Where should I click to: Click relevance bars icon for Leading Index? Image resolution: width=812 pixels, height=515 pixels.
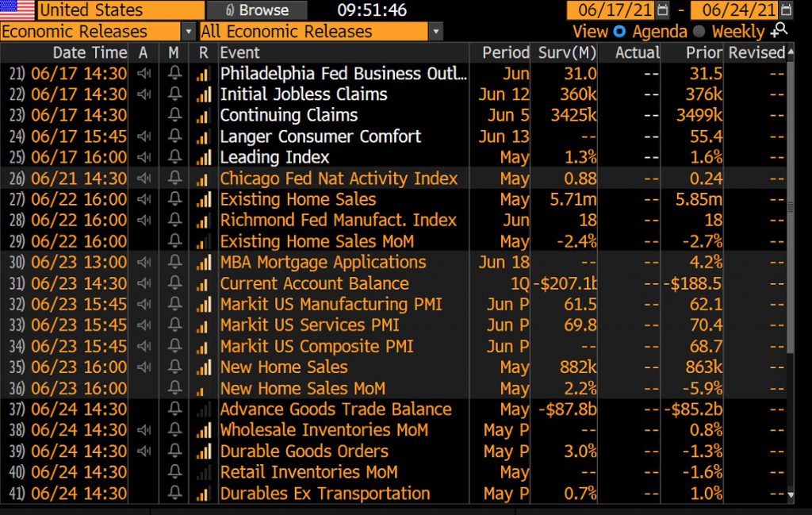[204, 157]
